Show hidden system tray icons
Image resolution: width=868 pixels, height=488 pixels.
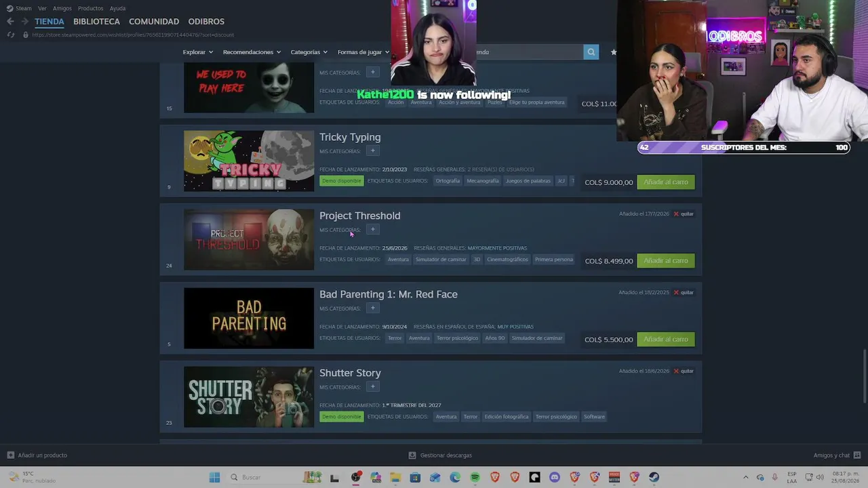[x=746, y=477]
